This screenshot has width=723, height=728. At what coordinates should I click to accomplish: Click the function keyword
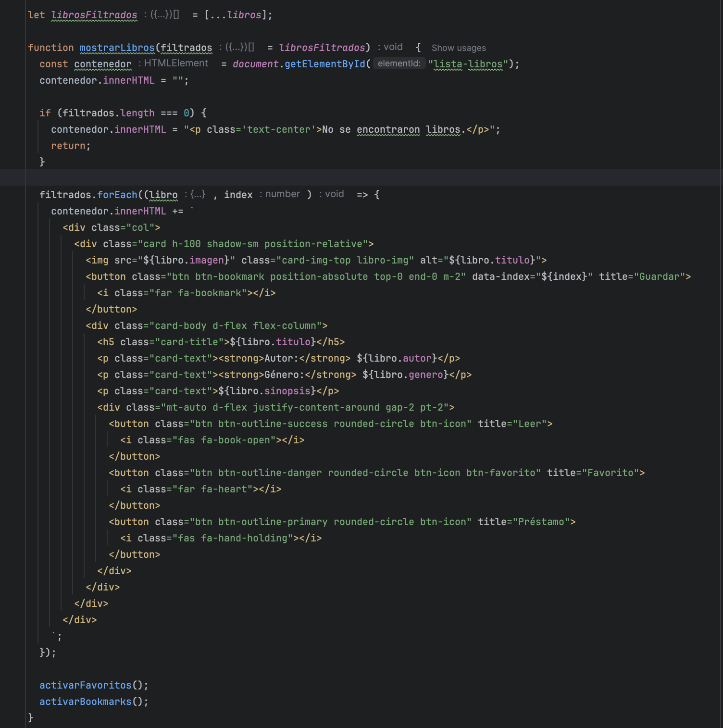point(51,48)
